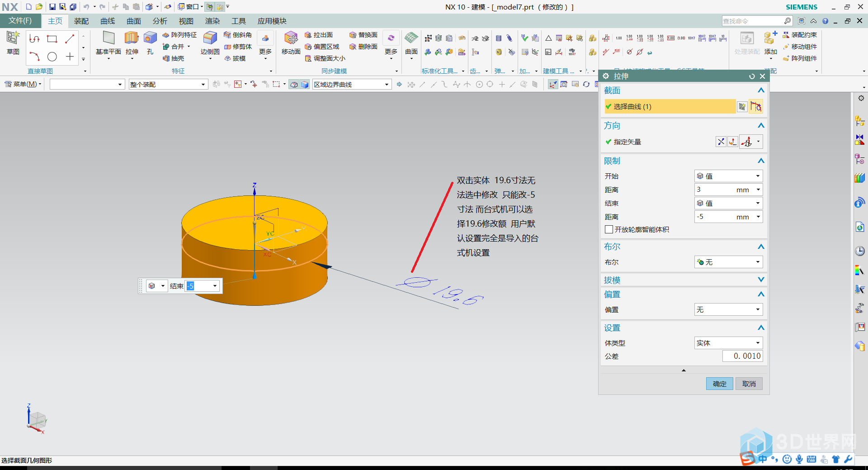Click the Chamfer (倒斜角) tool
This screenshot has width=868, height=470.
pos(238,35)
